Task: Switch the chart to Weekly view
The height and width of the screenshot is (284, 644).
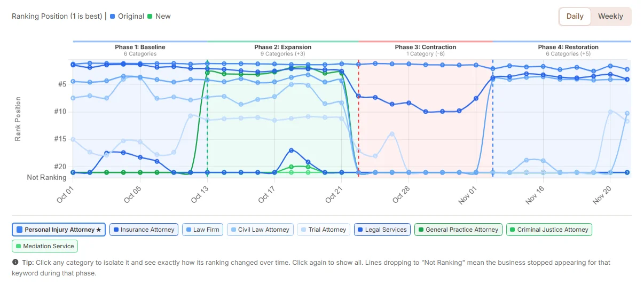Action: (x=610, y=16)
